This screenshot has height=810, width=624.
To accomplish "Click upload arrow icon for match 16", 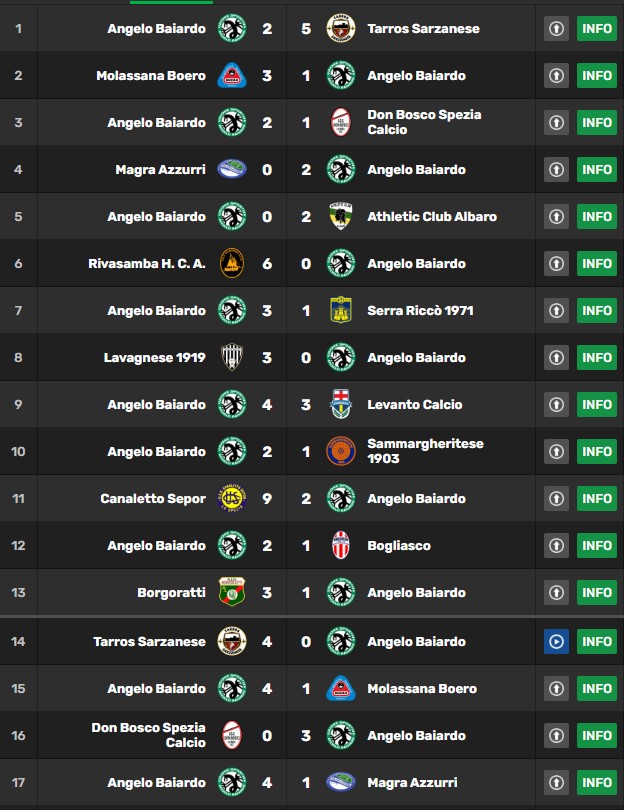I will pos(556,736).
